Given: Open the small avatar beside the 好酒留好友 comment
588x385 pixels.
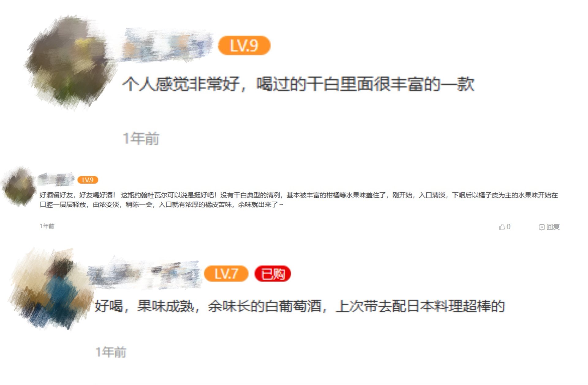Looking at the screenshot, I should click(19, 186).
